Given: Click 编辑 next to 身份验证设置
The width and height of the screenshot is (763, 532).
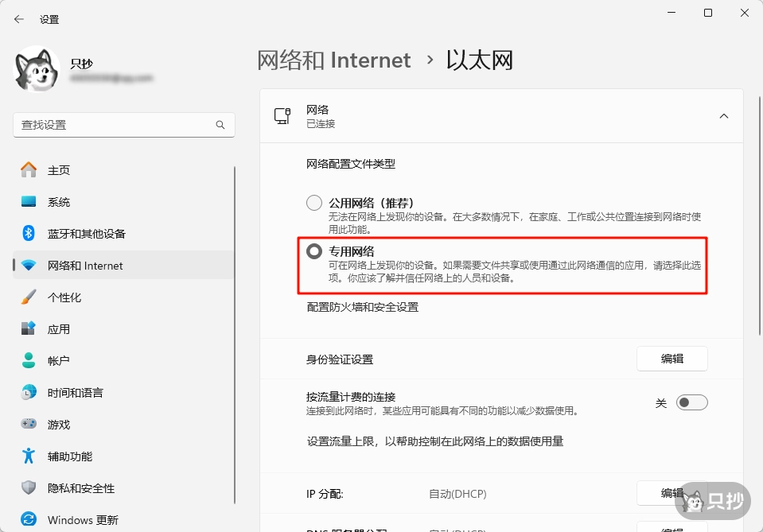Looking at the screenshot, I should pos(672,359).
